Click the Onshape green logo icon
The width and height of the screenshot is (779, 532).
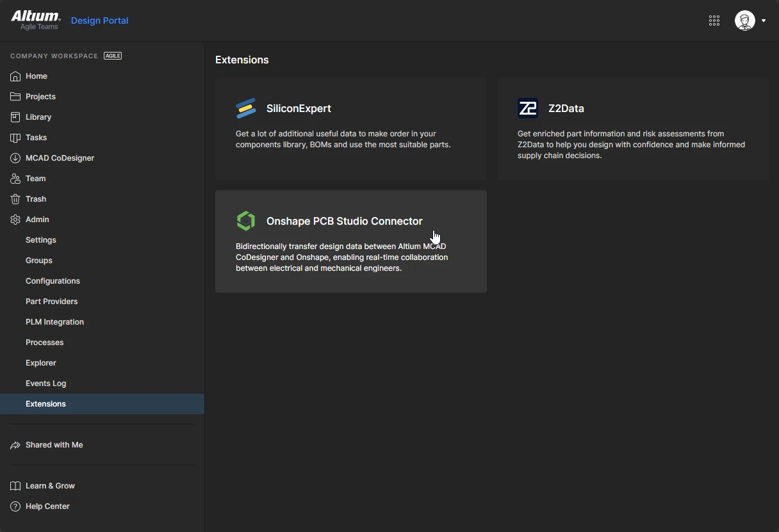pyautogui.click(x=246, y=221)
